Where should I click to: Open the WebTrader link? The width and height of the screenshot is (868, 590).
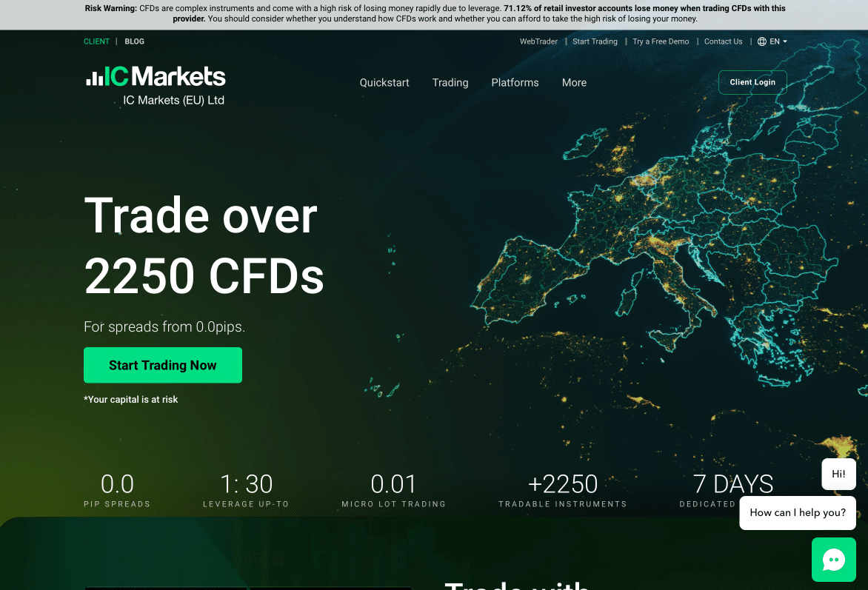[x=538, y=41]
